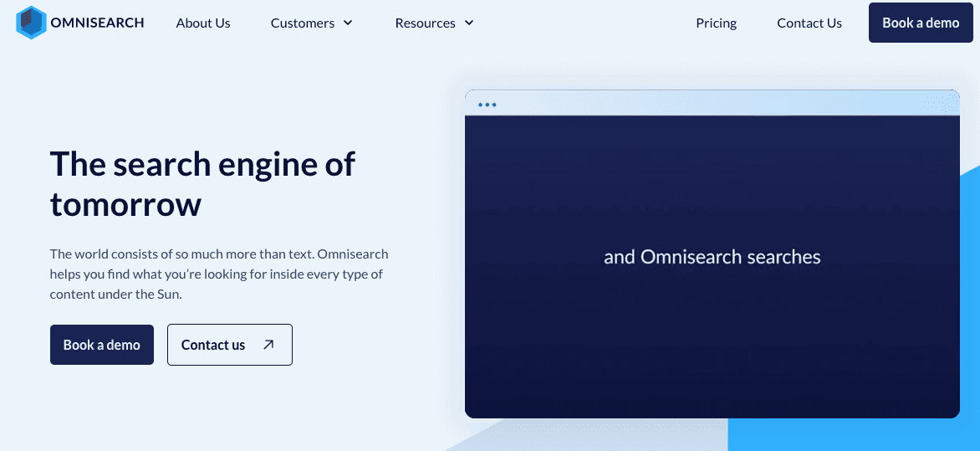Open the Resources menu

(425, 23)
